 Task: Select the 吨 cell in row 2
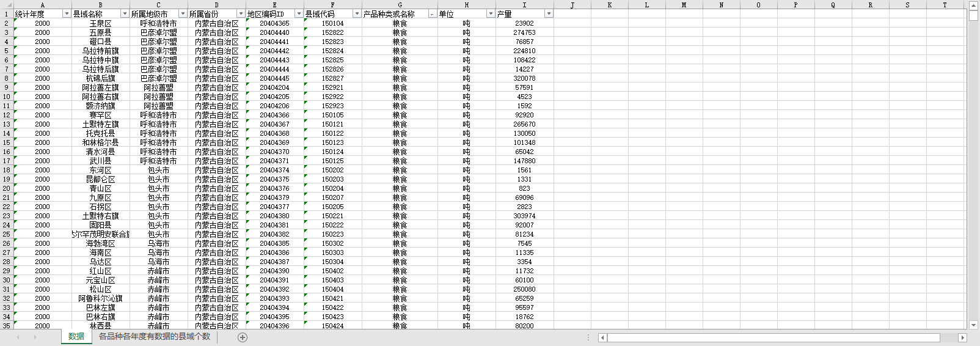tap(466, 23)
